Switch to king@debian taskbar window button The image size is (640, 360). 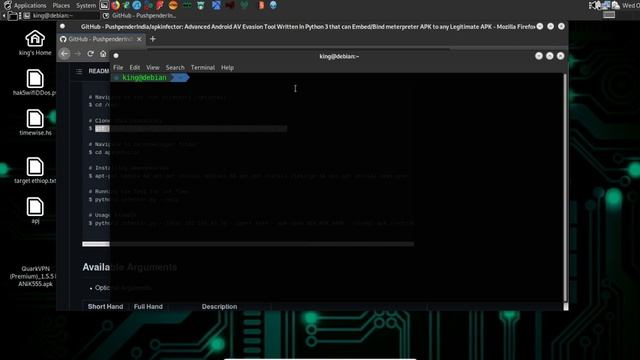(61, 16)
